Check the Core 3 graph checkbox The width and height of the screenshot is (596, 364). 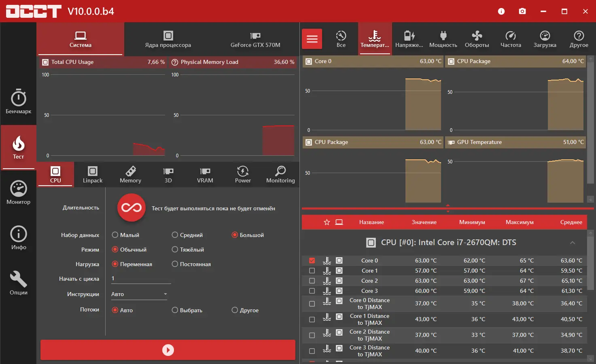point(312,291)
